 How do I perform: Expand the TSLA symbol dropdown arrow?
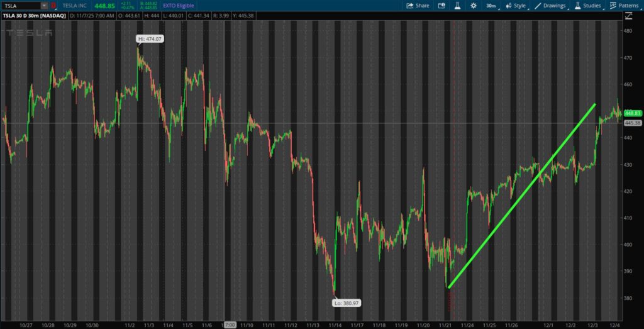tap(43, 6)
